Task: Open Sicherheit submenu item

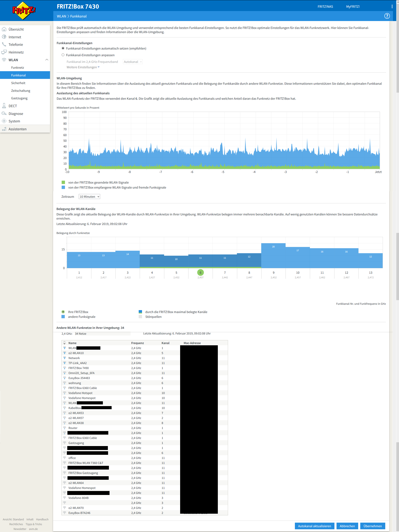Action: tap(18, 83)
